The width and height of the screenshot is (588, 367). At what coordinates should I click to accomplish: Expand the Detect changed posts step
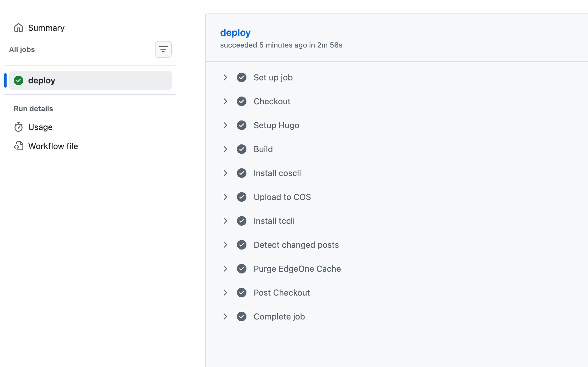pyautogui.click(x=225, y=245)
